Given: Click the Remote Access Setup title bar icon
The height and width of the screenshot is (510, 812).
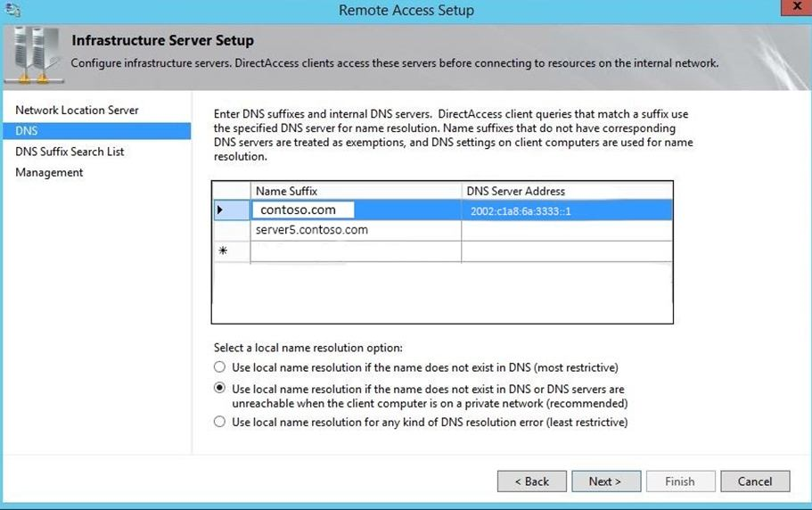Looking at the screenshot, I should point(12,10).
